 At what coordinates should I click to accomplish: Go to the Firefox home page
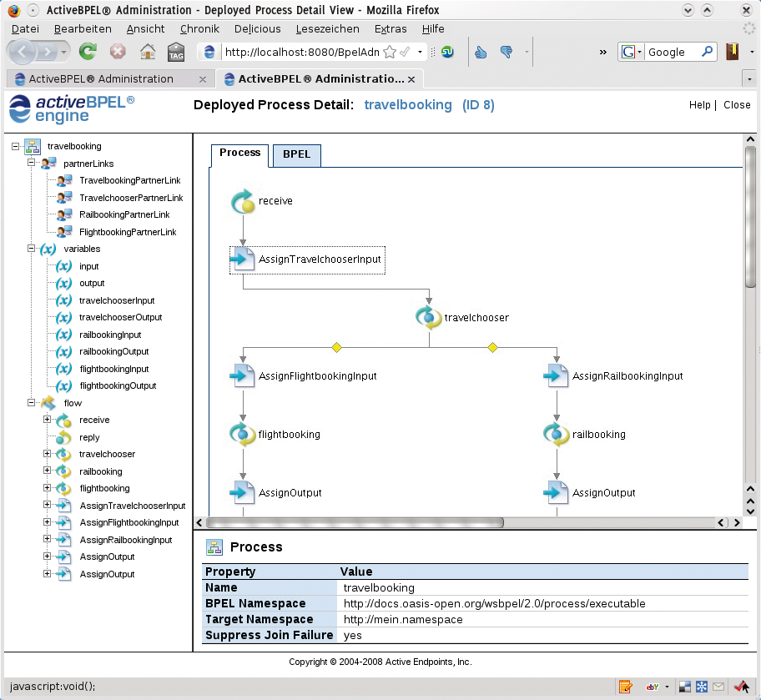click(148, 52)
